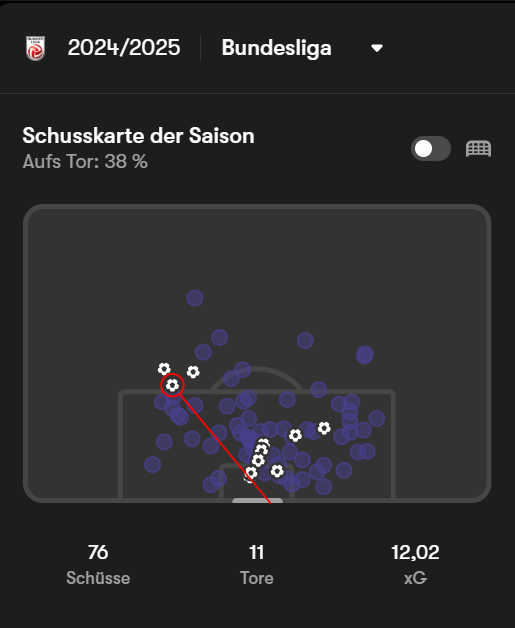Click the goal ball right of the circled one
The width and height of the screenshot is (515, 628).
pos(193,372)
